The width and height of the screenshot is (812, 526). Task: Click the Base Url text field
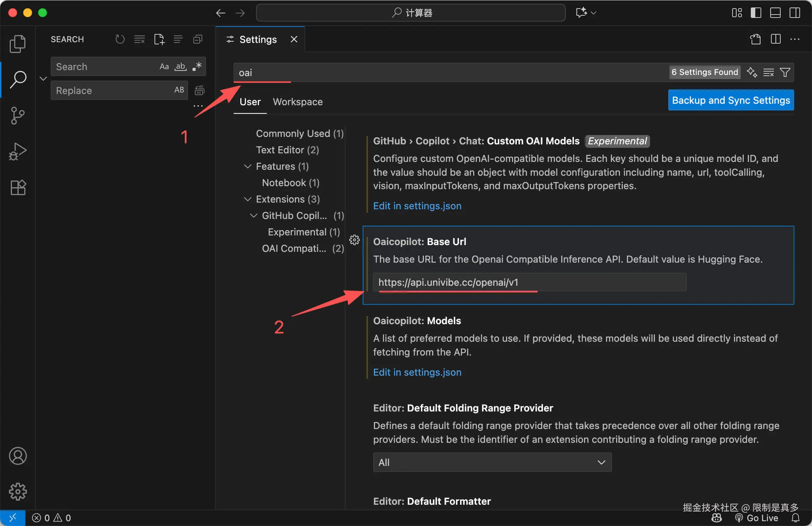click(x=529, y=282)
